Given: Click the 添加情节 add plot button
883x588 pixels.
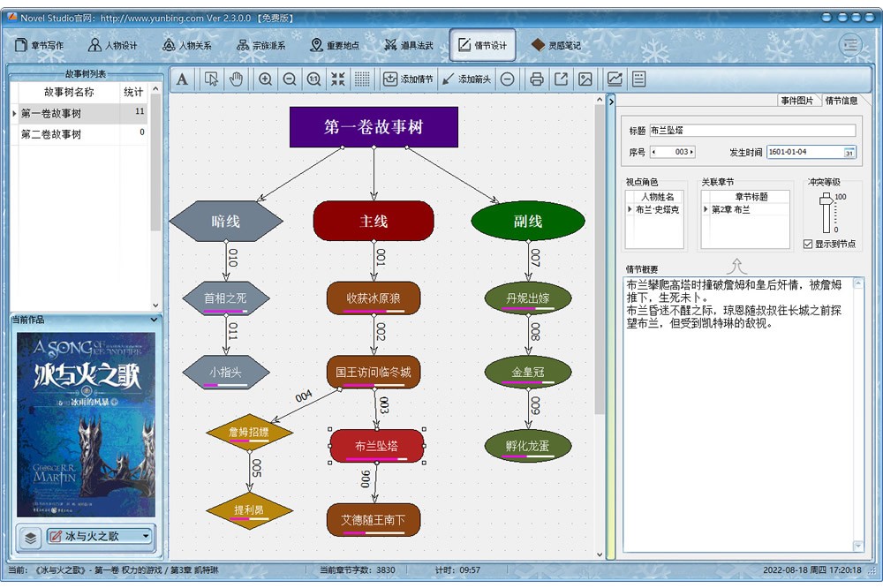Looking at the screenshot, I should click(408, 79).
